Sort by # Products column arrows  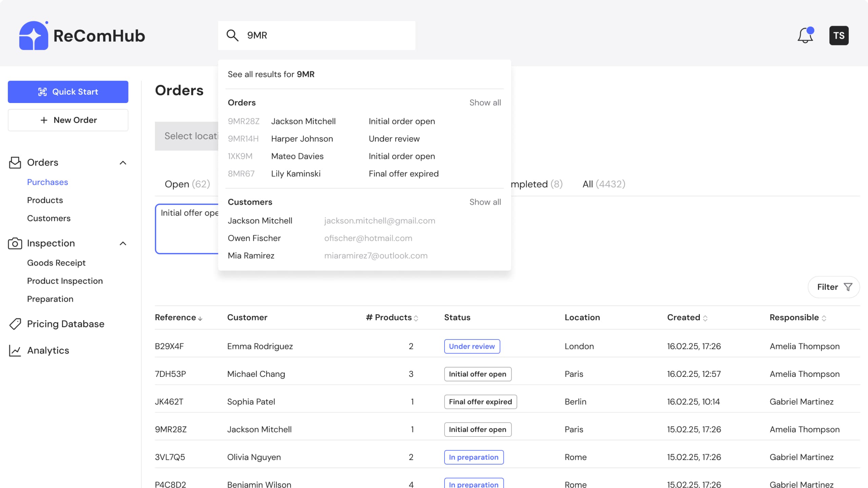416,318
